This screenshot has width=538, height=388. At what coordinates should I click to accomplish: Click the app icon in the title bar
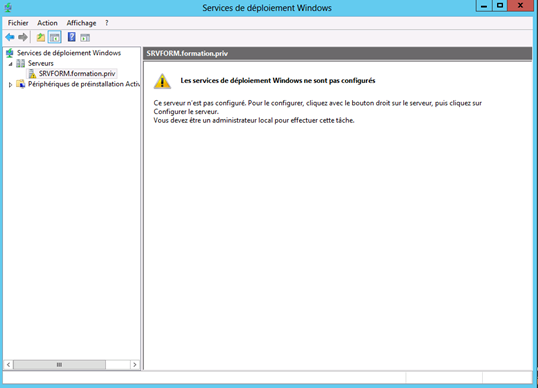click(8, 7)
